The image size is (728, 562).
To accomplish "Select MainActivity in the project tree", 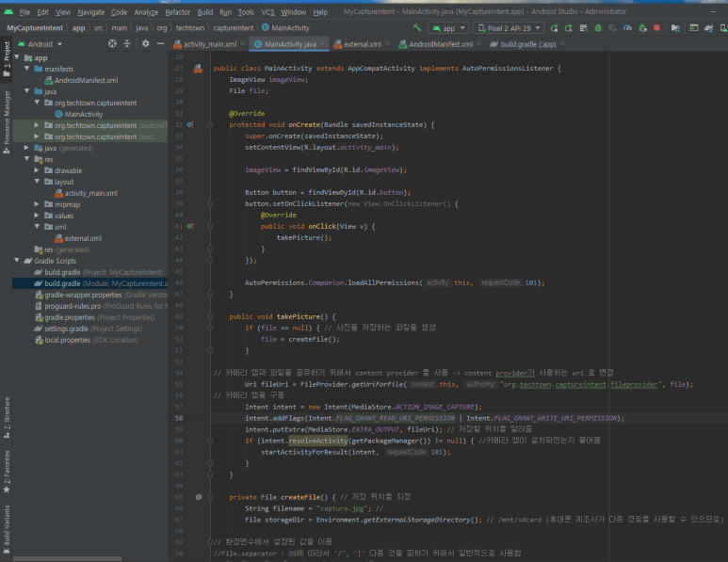I will (x=84, y=114).
